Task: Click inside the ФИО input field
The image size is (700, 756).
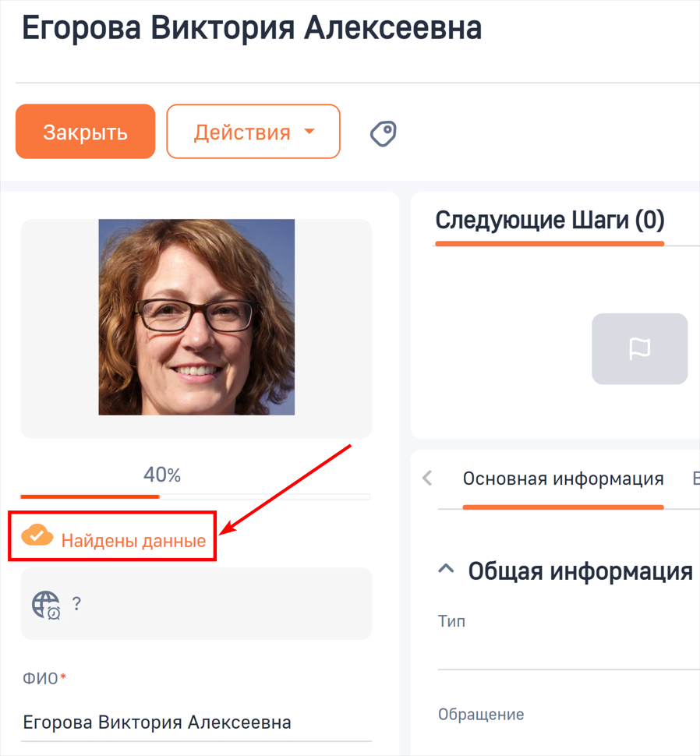Action: click(x=156, y=722)
